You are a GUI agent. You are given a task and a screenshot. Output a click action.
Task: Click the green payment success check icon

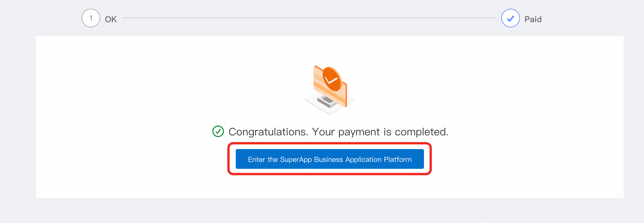(218, 131)
